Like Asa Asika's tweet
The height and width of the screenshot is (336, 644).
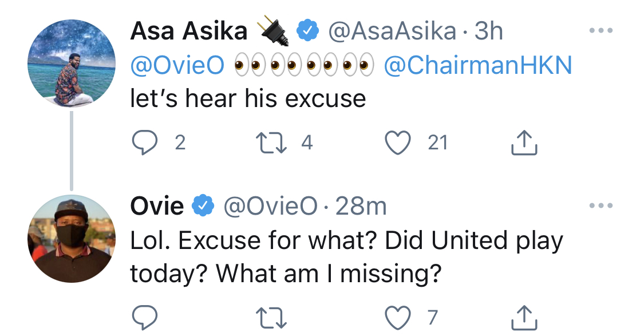[398, 143]
